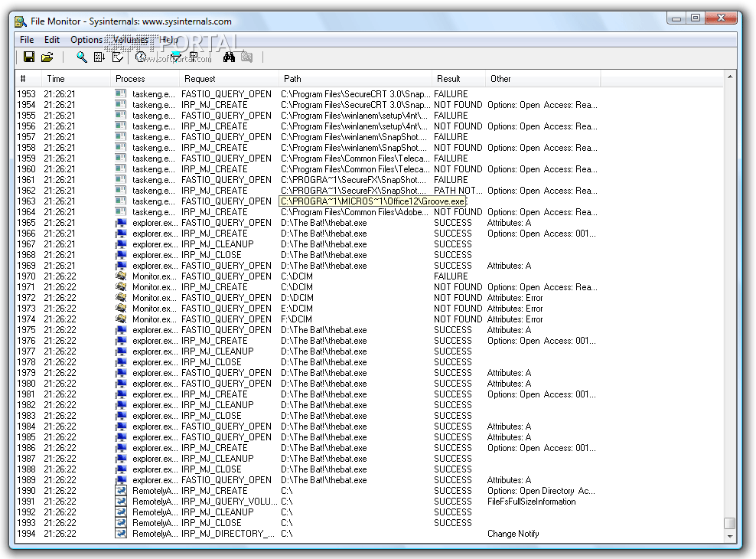Open the Edit menu
756x559 pixels.
(x=52, y=40)
